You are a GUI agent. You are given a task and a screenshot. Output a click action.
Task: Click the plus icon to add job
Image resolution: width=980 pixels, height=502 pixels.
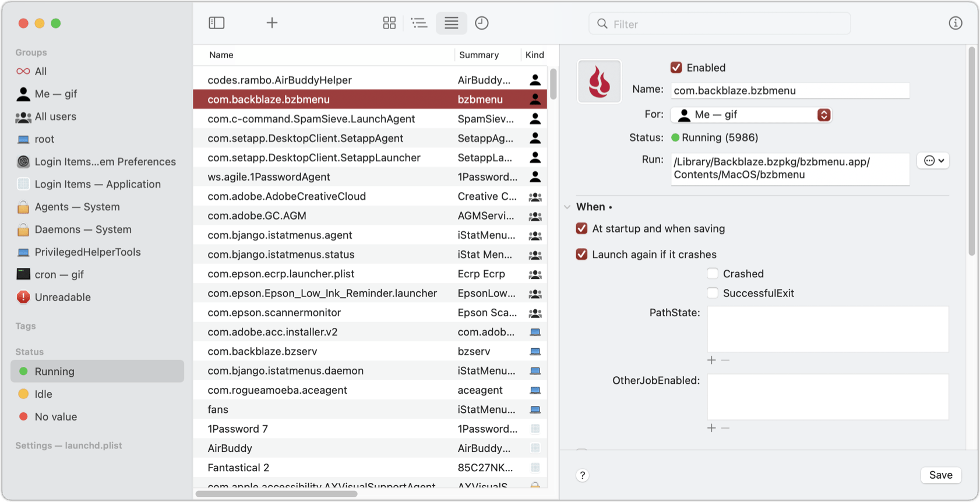[x=272, y=23]
